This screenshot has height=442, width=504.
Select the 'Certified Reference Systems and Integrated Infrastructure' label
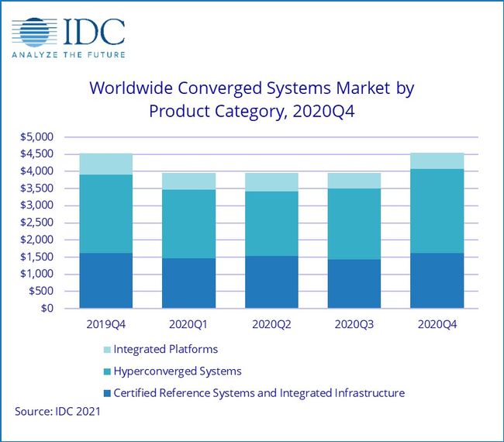pyautogui.click(x=259, y=393)
